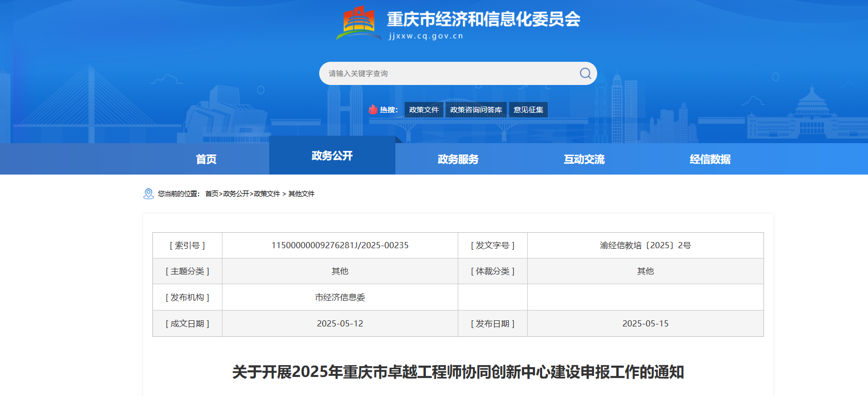Select the 政策咨询问答库 hot search tag

pos(476,110)
